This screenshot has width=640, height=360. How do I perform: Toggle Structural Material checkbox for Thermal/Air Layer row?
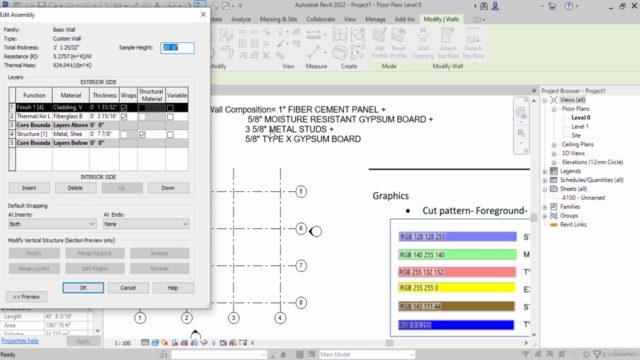(142, 117)
